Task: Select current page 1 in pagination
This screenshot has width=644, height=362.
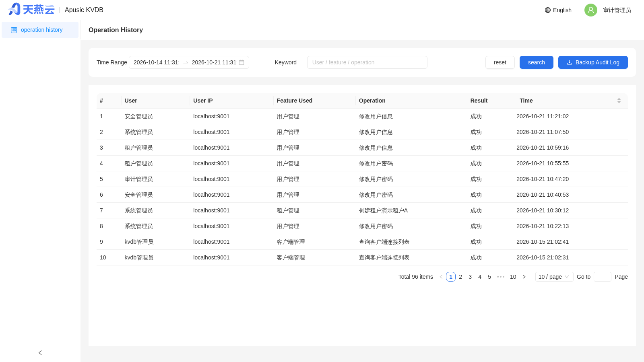Action: pos(451,277)
